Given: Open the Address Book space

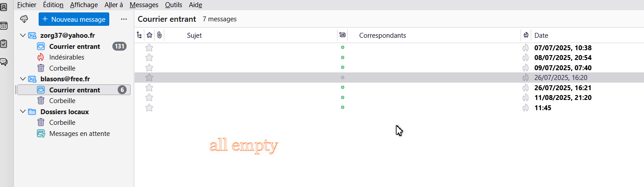Looking at the screenshot, I should click(3, 7).
